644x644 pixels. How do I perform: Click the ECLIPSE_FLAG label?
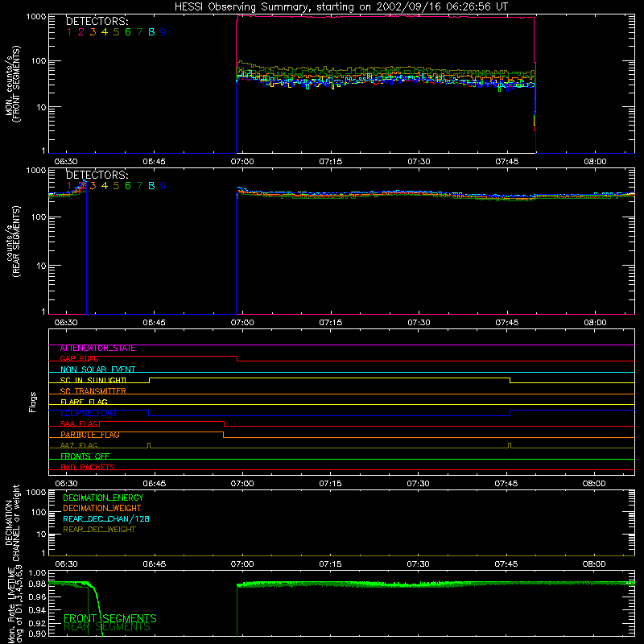click(88, 413)
